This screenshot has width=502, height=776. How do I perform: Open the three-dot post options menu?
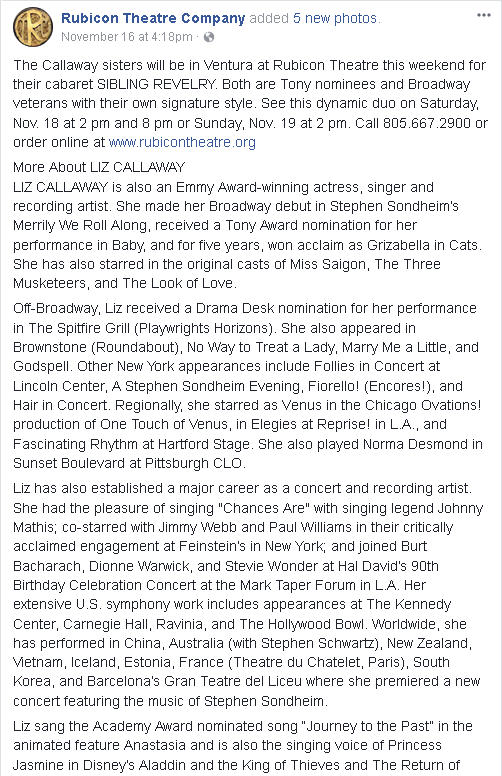pos(483,15)
